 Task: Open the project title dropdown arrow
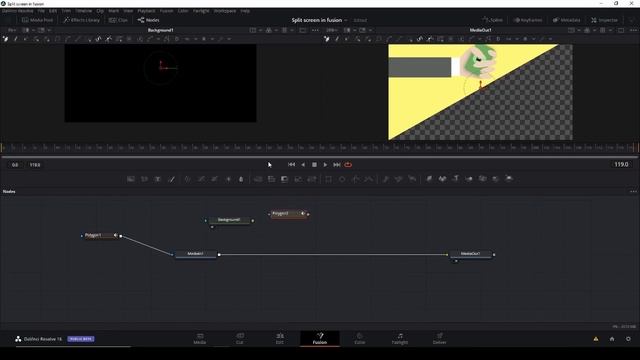pos(346,20)
